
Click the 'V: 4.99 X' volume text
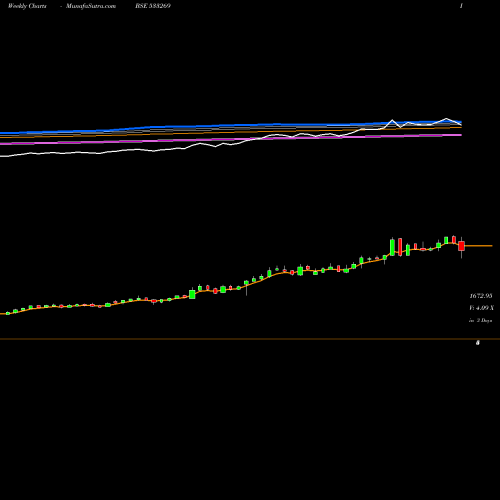click(x=481, y=308)
